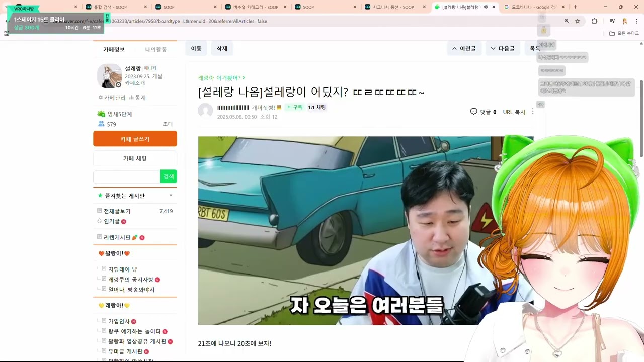Click the 설레랑 cafe profile picture
The height and width of the screenshot is (362, 644).
coord(109,76)
